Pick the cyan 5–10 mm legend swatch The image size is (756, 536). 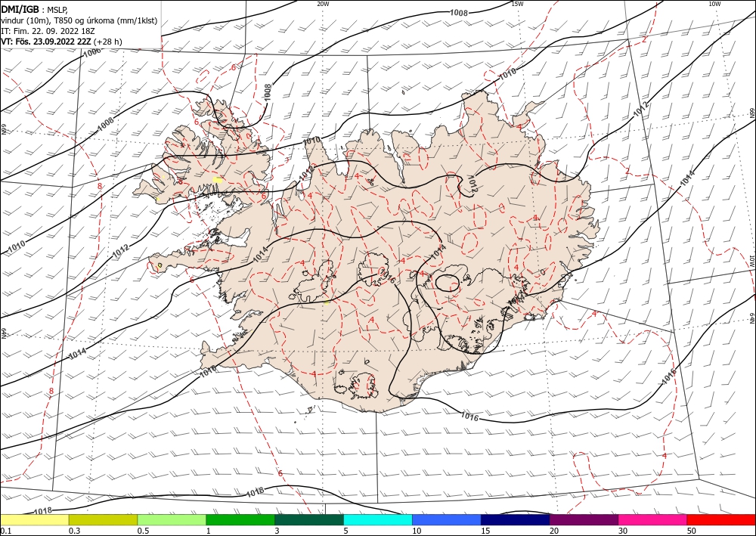[378, 520]
